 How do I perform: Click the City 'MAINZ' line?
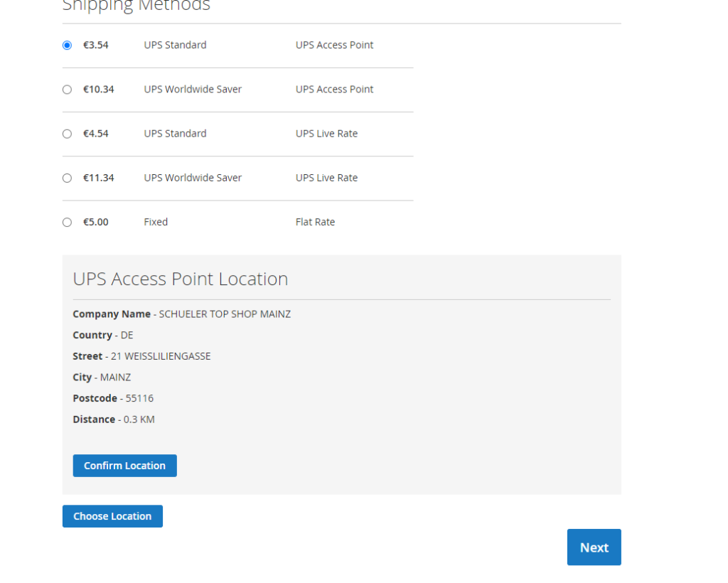pos(102,378)
